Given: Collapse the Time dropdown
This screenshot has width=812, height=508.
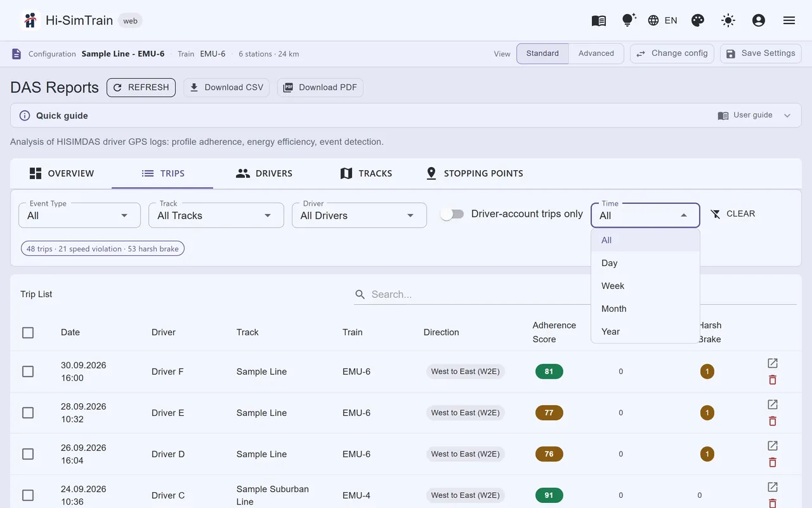Looking at the screenshot, I should tap(645, 215).
